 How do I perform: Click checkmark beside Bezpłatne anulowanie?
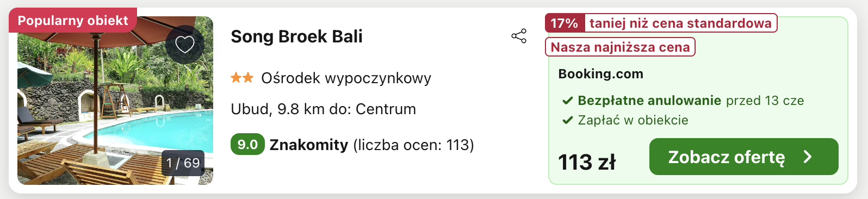(x=567, y=101)
